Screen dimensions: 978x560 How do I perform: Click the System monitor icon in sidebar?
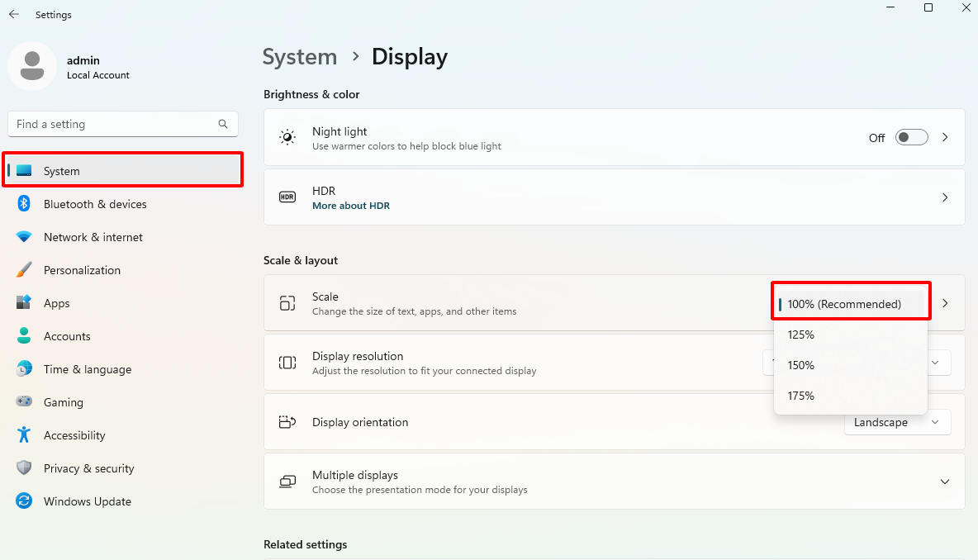tap(24, 170)
